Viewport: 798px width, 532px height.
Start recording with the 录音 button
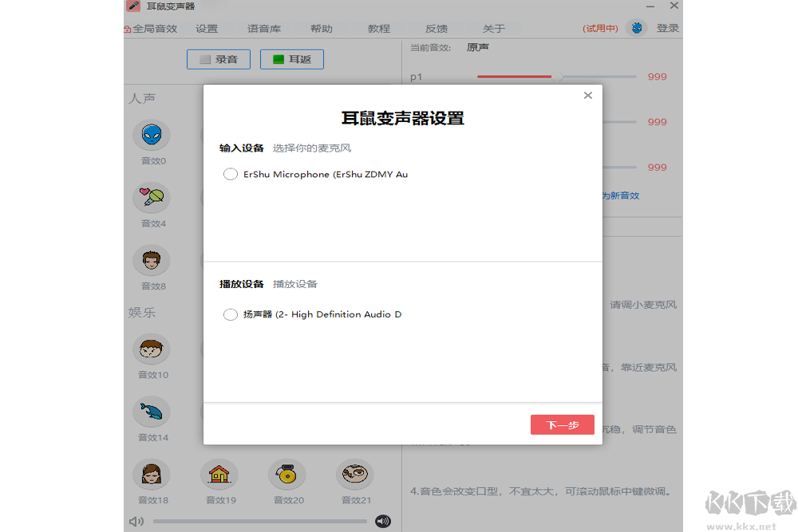click(218, 59)
